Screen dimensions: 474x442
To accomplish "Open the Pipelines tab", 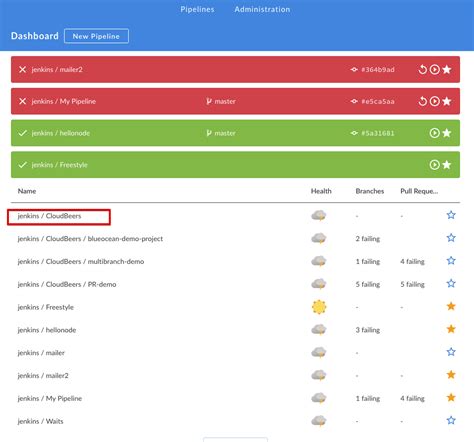I will coord(197,9).
